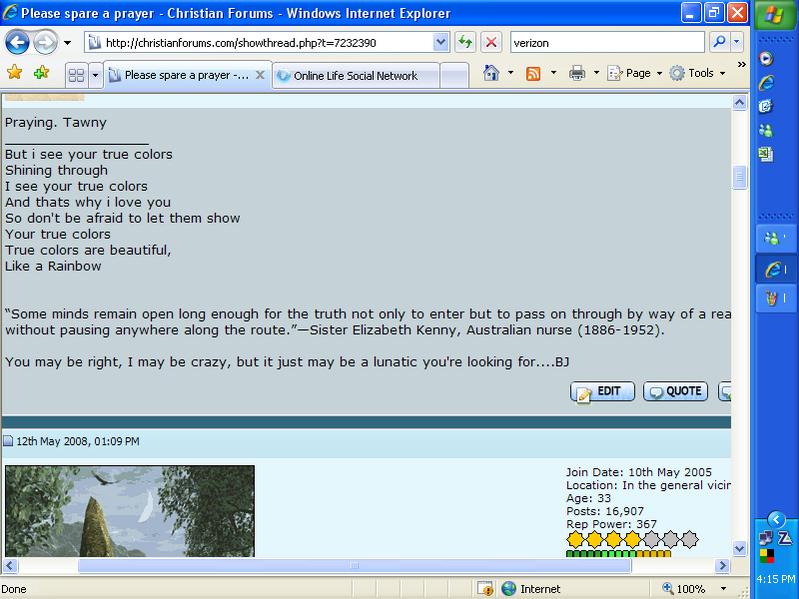Launch Excel from Quick Launch bar
This screenshot has height=599, width=799.
point(766,154)
